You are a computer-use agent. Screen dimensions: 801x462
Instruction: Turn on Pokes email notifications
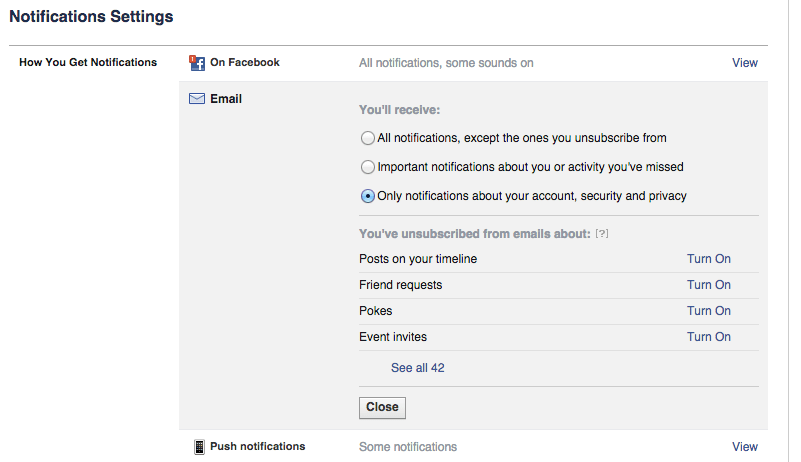pyautogui.click(x=708, y=311)
